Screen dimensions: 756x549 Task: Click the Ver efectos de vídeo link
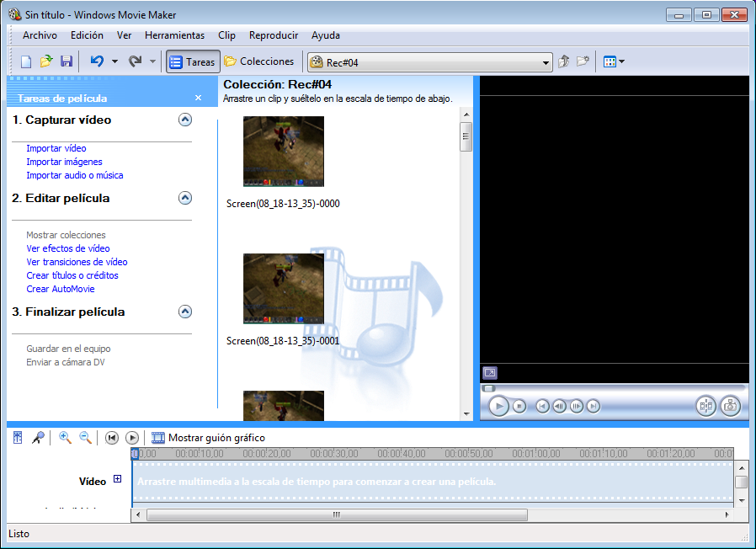point(68,248)
